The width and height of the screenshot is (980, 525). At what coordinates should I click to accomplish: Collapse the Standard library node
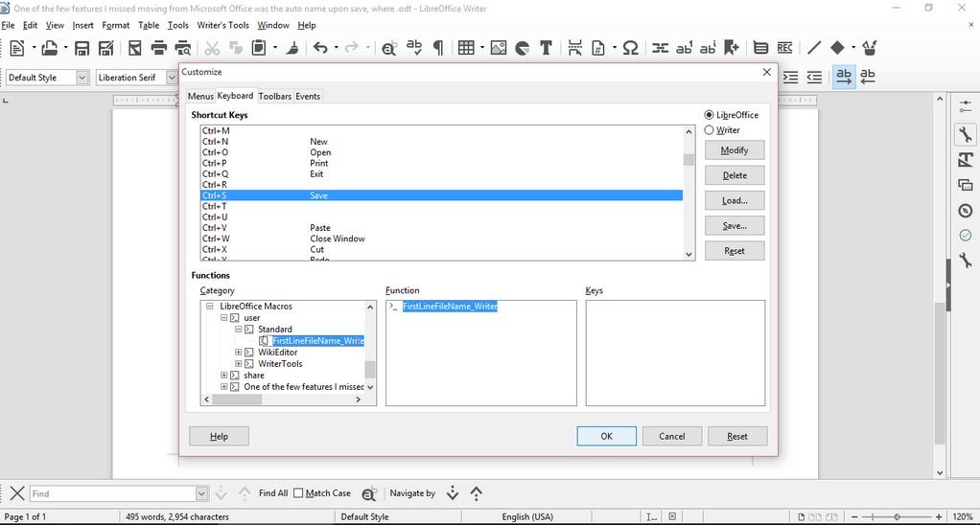click(x=238, y=329)
